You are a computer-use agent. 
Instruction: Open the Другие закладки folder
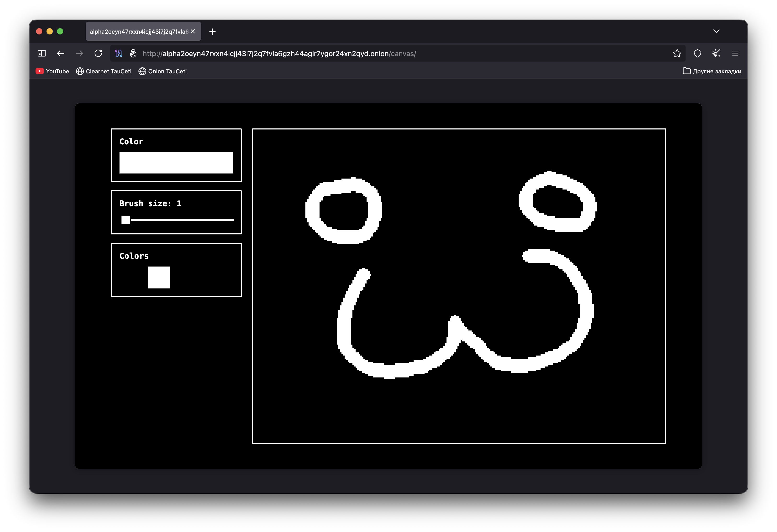(x=712, y=71)
